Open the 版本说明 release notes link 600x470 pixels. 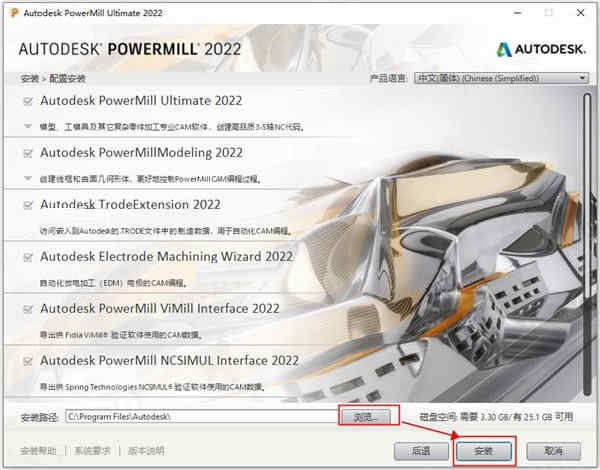(146, 451)
